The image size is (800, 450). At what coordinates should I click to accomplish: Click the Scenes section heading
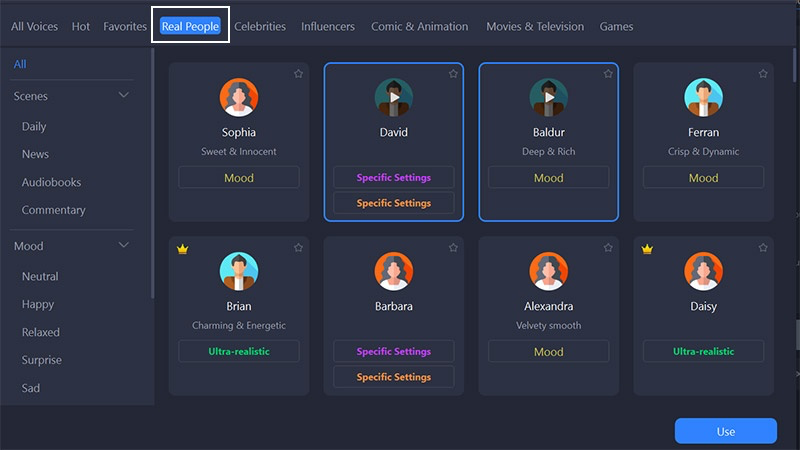click(31, 96)
